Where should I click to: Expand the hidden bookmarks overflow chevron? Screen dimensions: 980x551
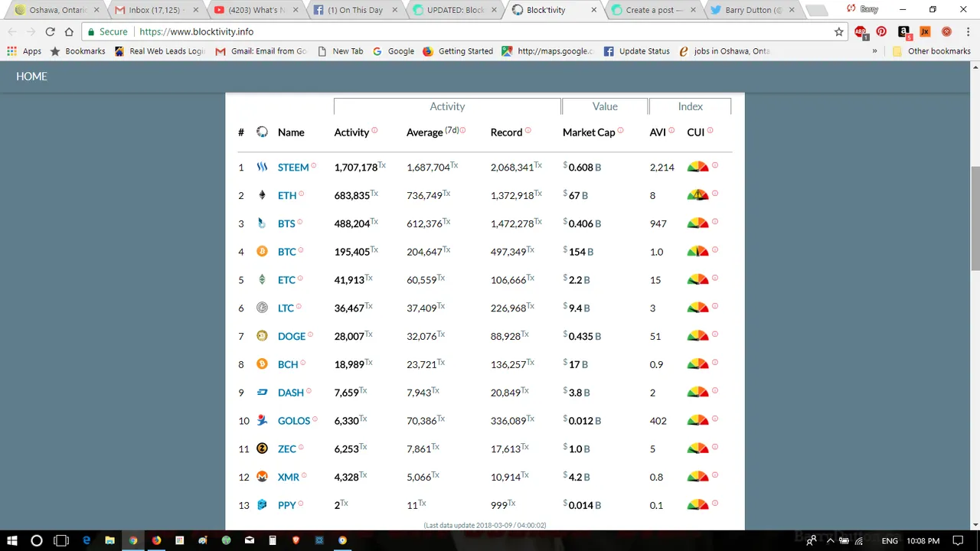pos(874,51)
